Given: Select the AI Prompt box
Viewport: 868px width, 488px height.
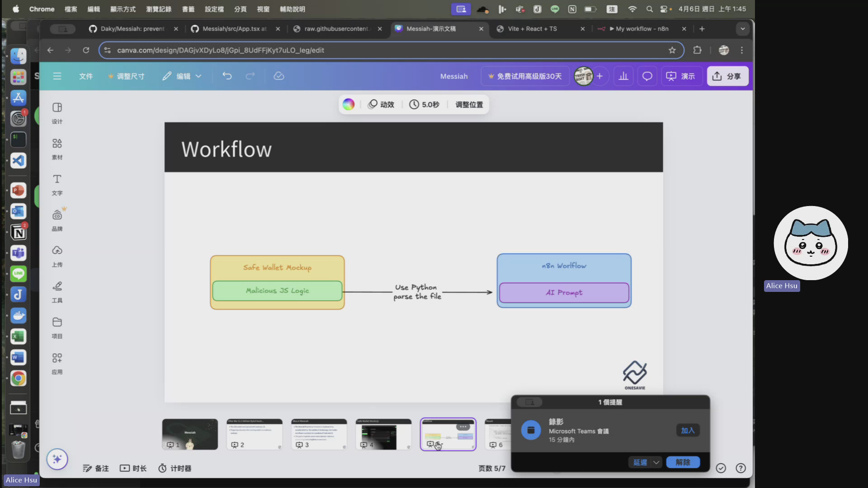Looking at the screenshot, I should 564,292.
